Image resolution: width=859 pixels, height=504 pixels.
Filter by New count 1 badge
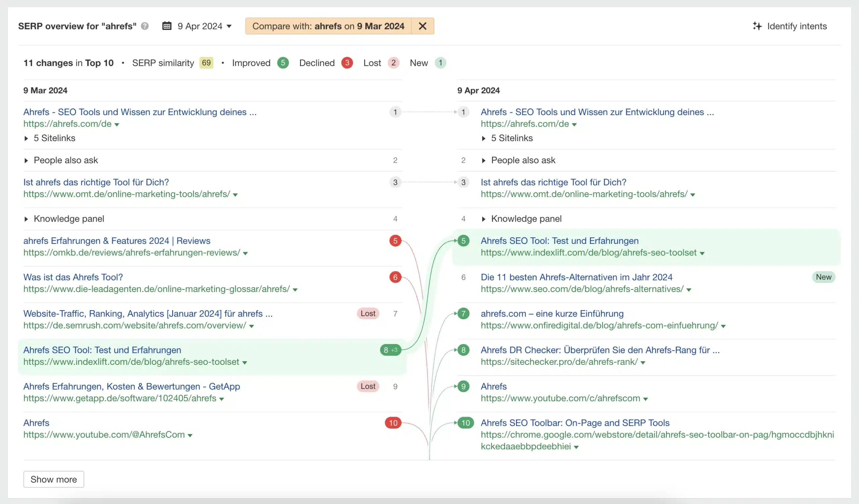(441, 63)
